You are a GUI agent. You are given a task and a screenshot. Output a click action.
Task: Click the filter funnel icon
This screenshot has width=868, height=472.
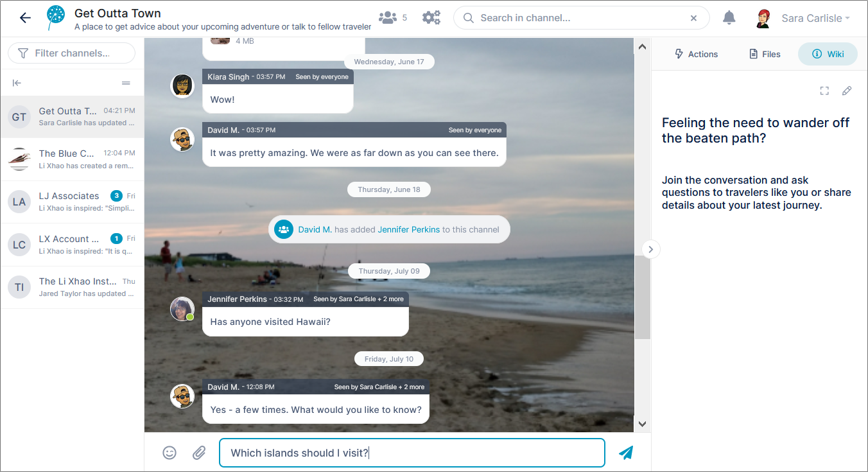pos(23,53)
